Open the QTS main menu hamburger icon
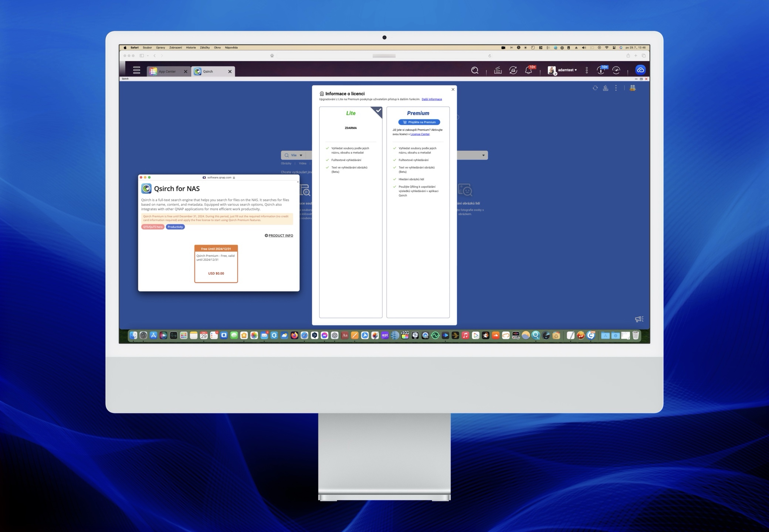Image resolution: width=769 pixels, height=532 pixels. pos(136,70)
